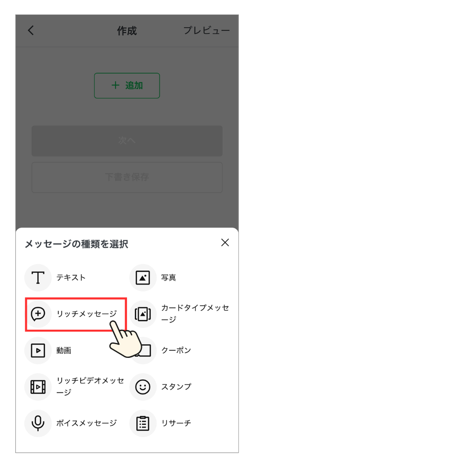Select the 動画 video play icon
476x476 pixels.
pyautogui.click(x=38, y=350)
